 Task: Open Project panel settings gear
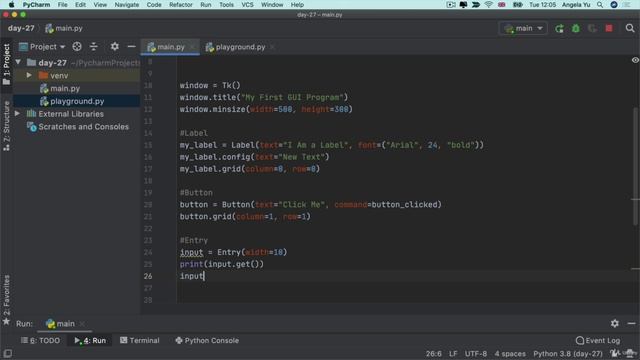(x=115, y=47)
